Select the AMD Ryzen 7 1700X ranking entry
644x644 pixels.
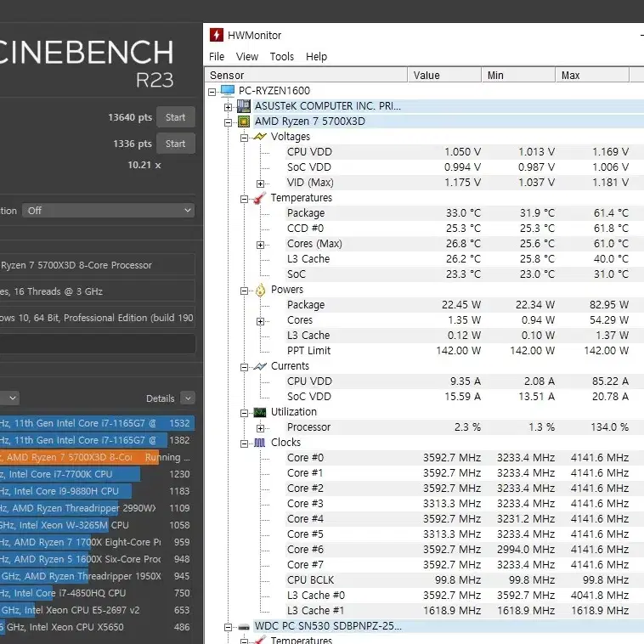98,543
